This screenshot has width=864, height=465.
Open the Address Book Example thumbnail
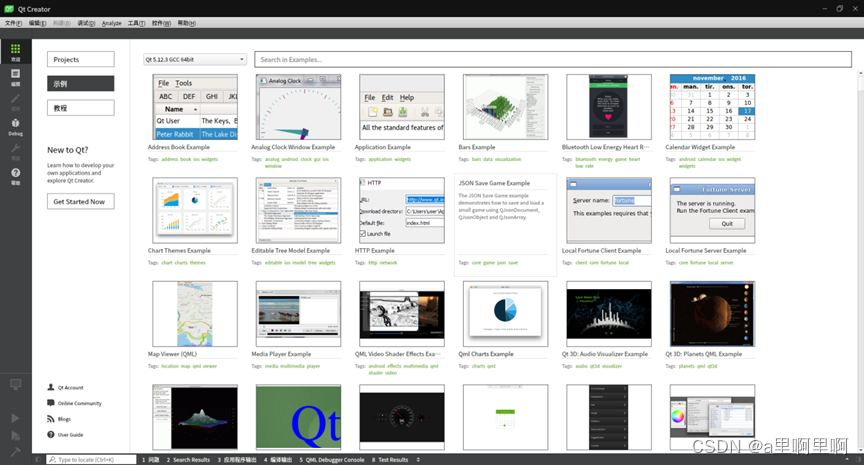click(195, 107)
